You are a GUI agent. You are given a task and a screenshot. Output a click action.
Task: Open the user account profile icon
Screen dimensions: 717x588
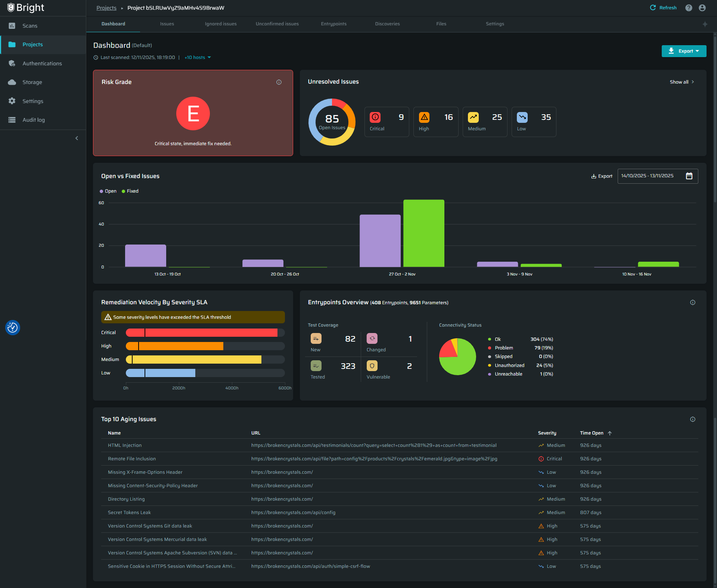click(x=702, y=8)
